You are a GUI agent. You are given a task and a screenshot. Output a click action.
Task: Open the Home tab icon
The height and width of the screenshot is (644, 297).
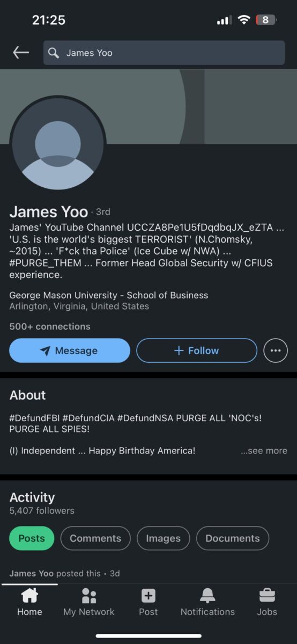point(29,596)
